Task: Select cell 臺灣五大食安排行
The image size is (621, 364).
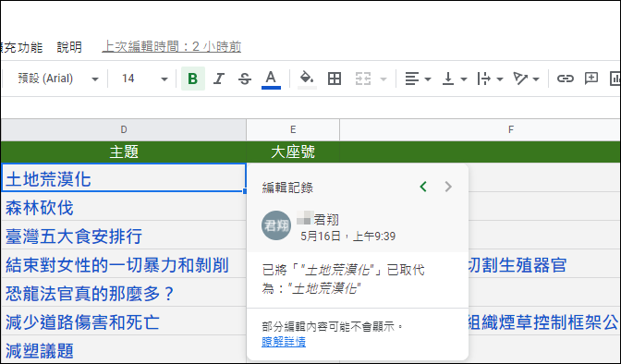Action: coord(124,236)
